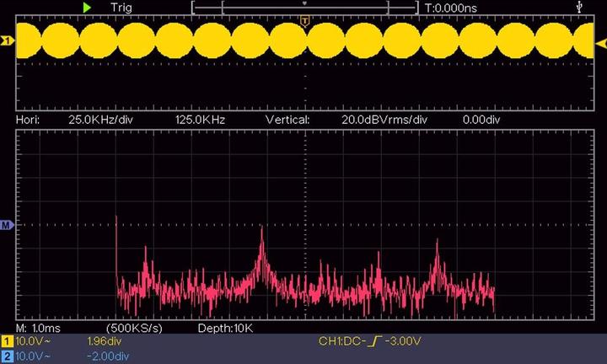Click the blue M math reference marker
This screenshot has height=364, width=607.
(x=8, y=225)
